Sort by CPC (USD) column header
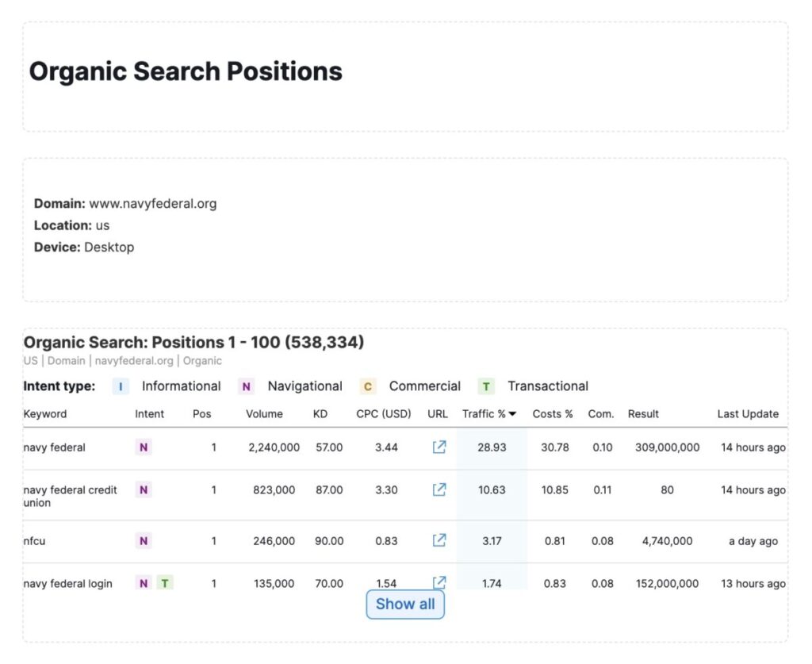Screen dimensions: 812x664 click(383, 414)
